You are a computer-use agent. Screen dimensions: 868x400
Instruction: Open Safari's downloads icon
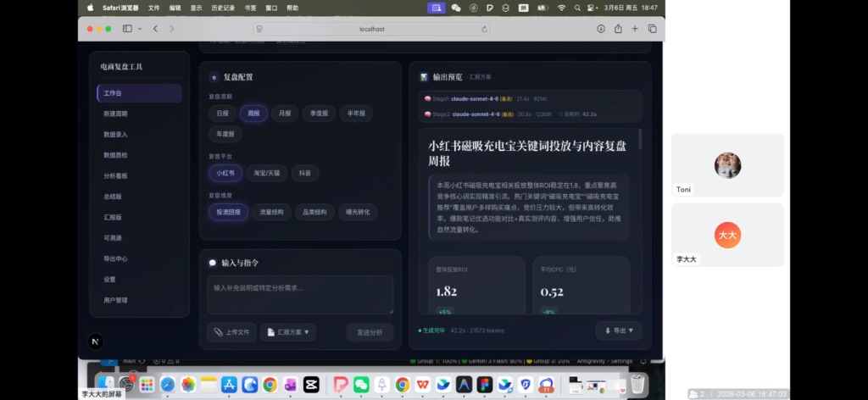pos(601,29)
